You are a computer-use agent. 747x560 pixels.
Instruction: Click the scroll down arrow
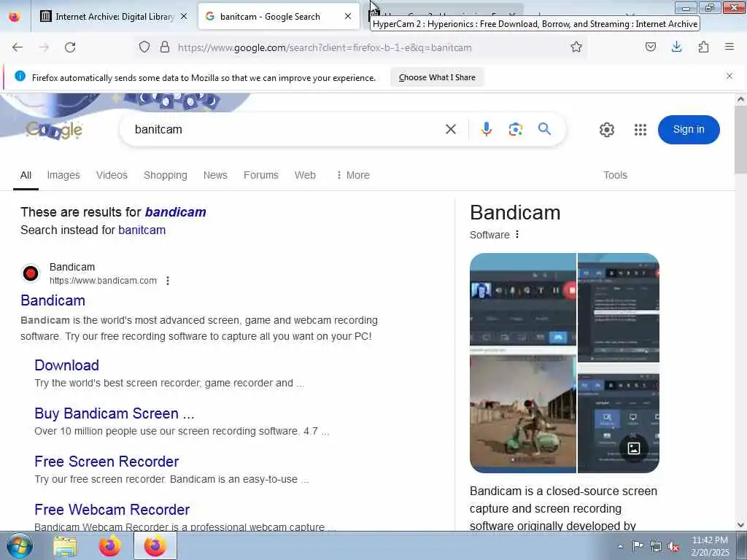pos(740,524)
